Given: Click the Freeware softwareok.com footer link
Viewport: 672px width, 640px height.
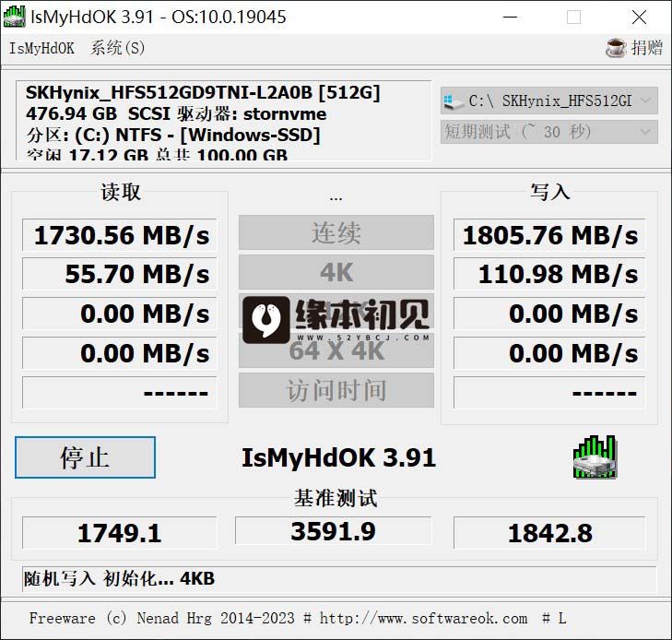Looking at the screenshot, I should [298, 618].
